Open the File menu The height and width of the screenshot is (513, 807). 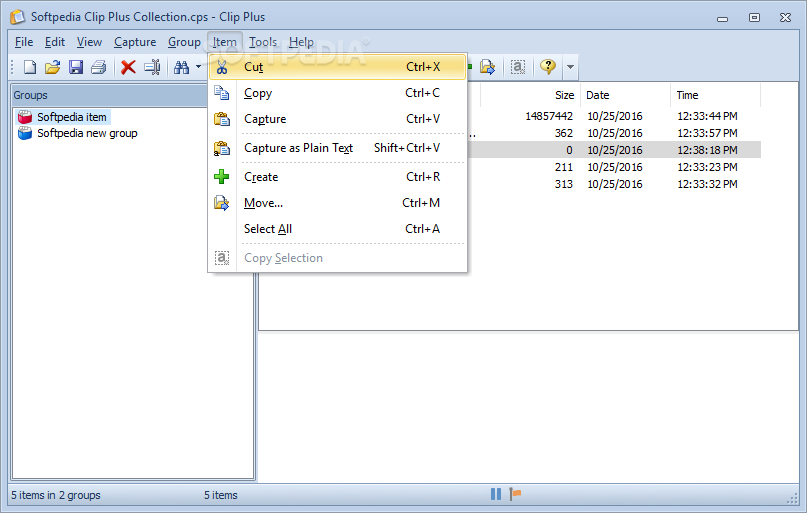(x=24, y=42)
